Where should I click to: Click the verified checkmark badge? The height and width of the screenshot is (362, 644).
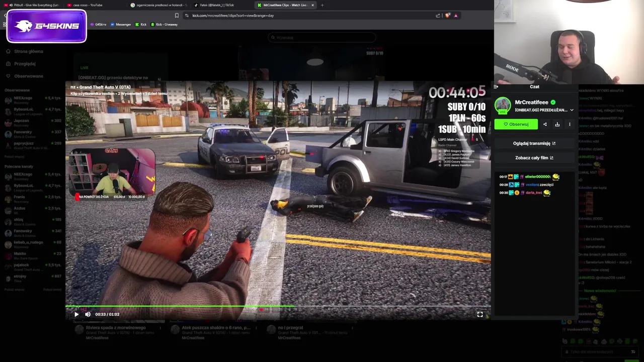point(553,102)
